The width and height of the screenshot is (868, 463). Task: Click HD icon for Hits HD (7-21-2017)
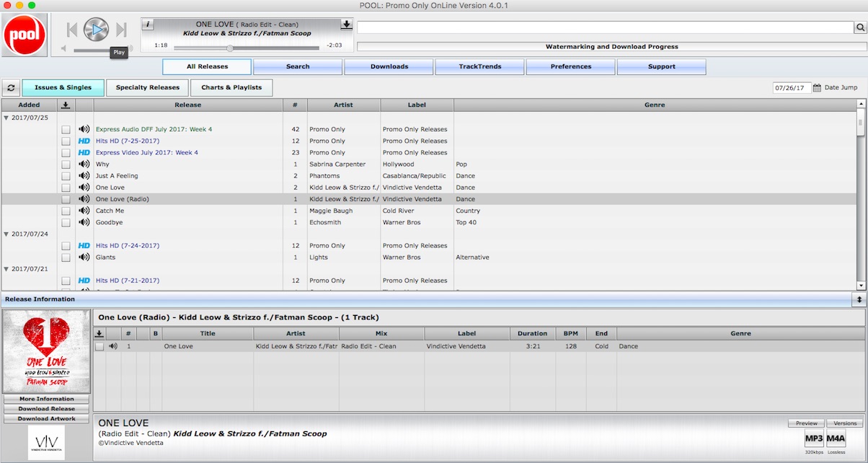point(84,281)
